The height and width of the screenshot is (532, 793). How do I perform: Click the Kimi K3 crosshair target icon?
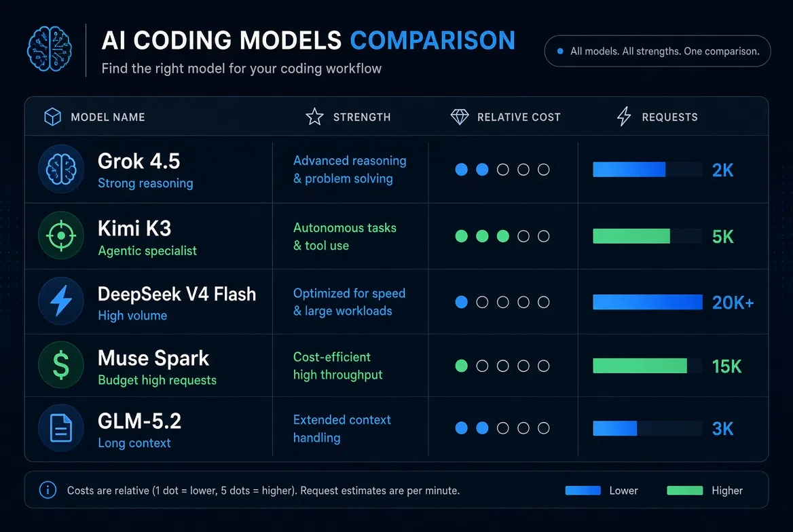tap(61, 235)
